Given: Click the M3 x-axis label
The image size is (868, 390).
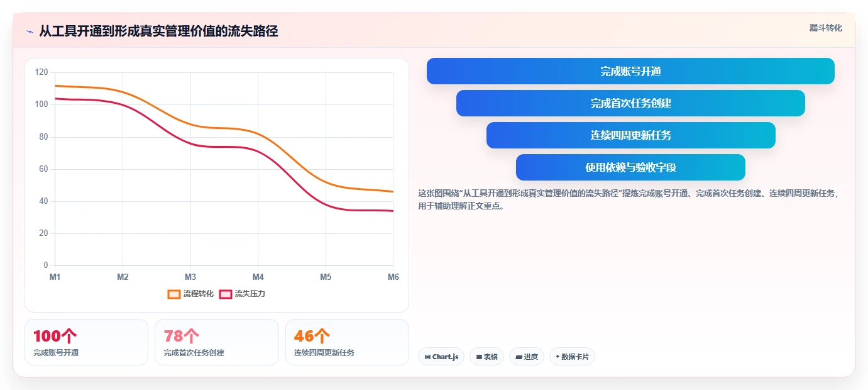Looking at the screenshot, I should [x=190, y=277].
